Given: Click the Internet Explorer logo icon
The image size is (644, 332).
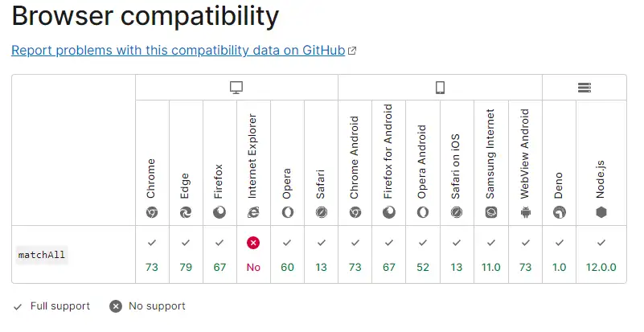Looking at the screenshot, I should point(253,212).
